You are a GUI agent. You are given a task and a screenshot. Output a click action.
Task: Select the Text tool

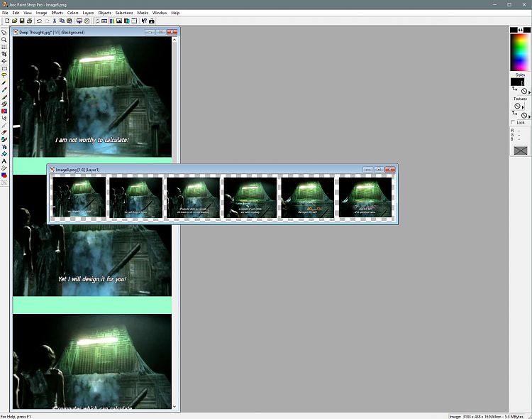click(4, 161)
